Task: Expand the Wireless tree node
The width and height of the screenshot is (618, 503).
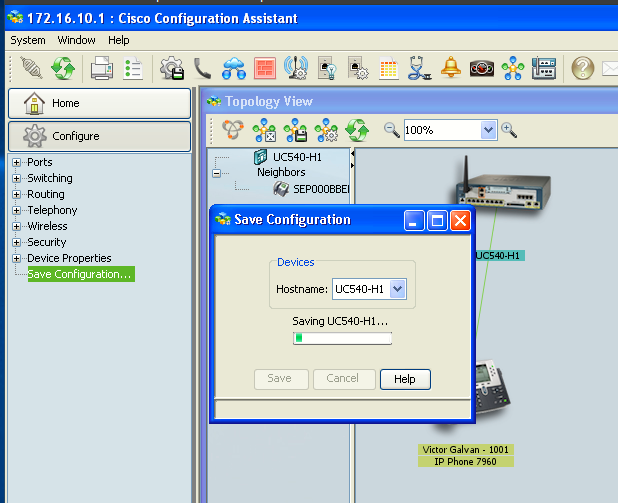Action: click(x=17, y=226)
